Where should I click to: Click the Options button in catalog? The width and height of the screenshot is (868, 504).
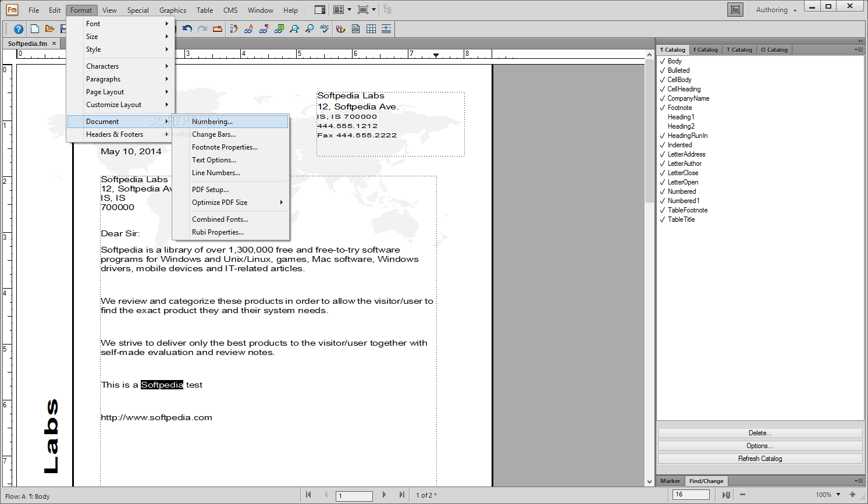[x=760, y=446]
